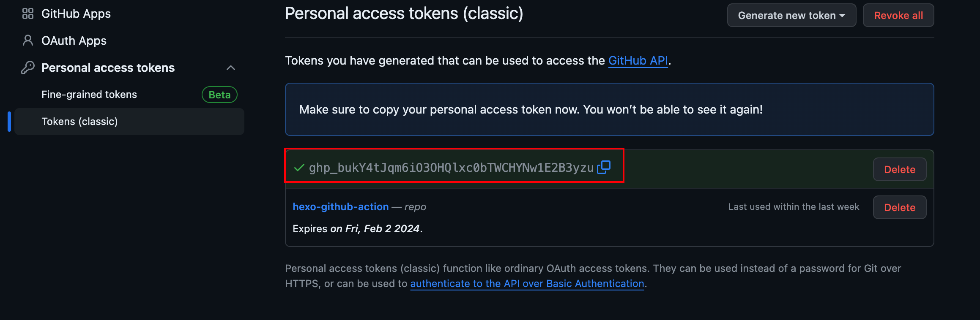Click the OAuth Apps person icon
Image resolution: width=980 pixels, height=320 pixels.
point(28,41)
